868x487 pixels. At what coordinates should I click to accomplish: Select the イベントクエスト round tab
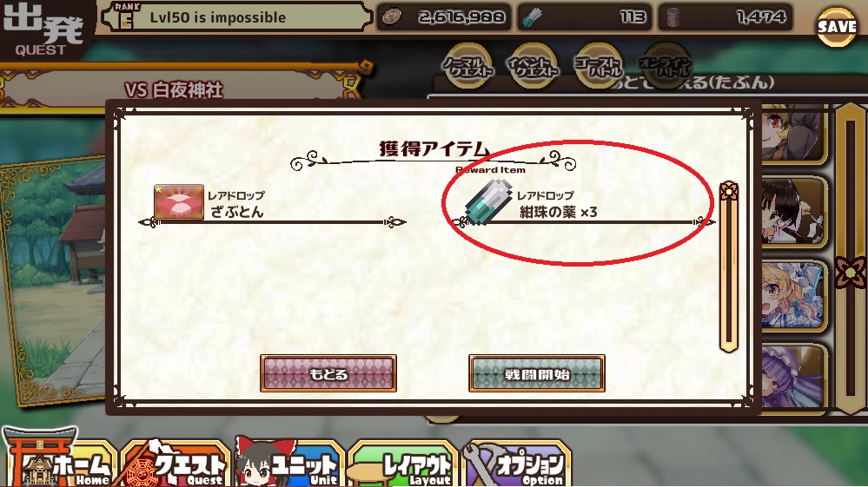coord(533,66)
